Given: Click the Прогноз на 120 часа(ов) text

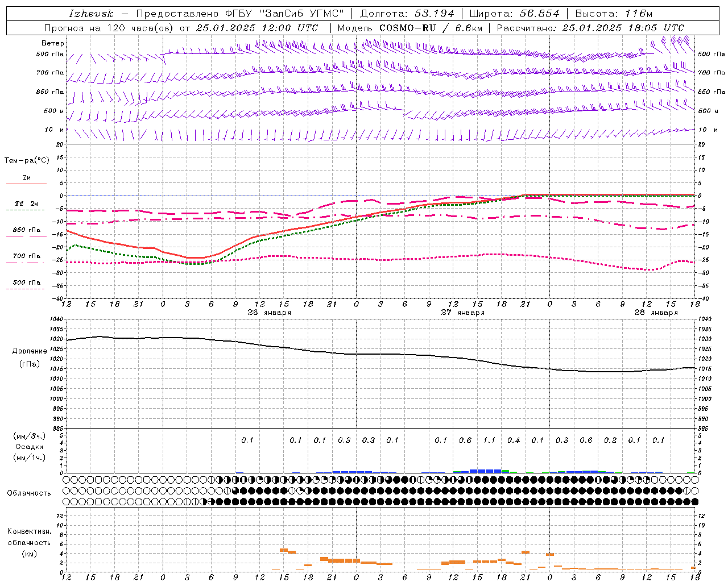Looking at the screenshot, I should coord(110,28).
